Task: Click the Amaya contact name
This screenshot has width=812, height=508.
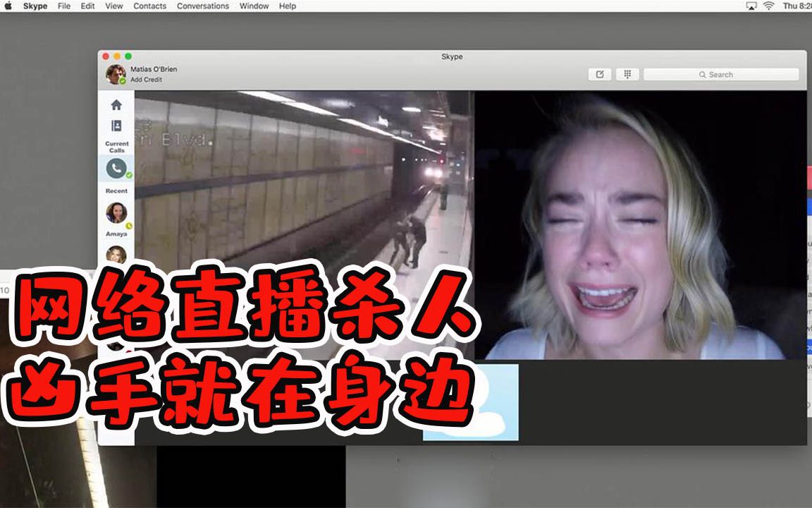Action: (116, 234)
